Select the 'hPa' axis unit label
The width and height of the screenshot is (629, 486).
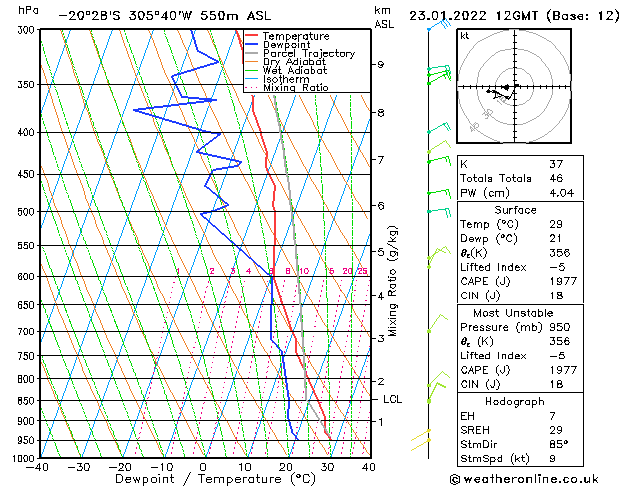[x=28, y=10]
